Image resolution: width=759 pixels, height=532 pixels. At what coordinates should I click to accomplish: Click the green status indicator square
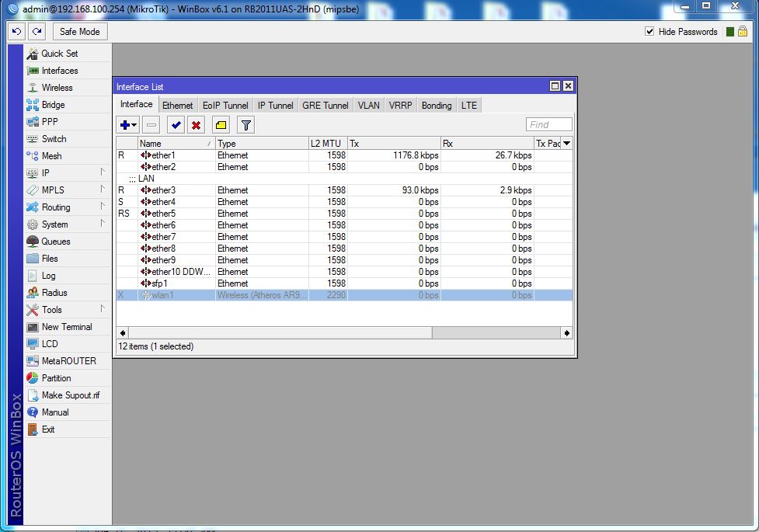(x=730, y=32)
